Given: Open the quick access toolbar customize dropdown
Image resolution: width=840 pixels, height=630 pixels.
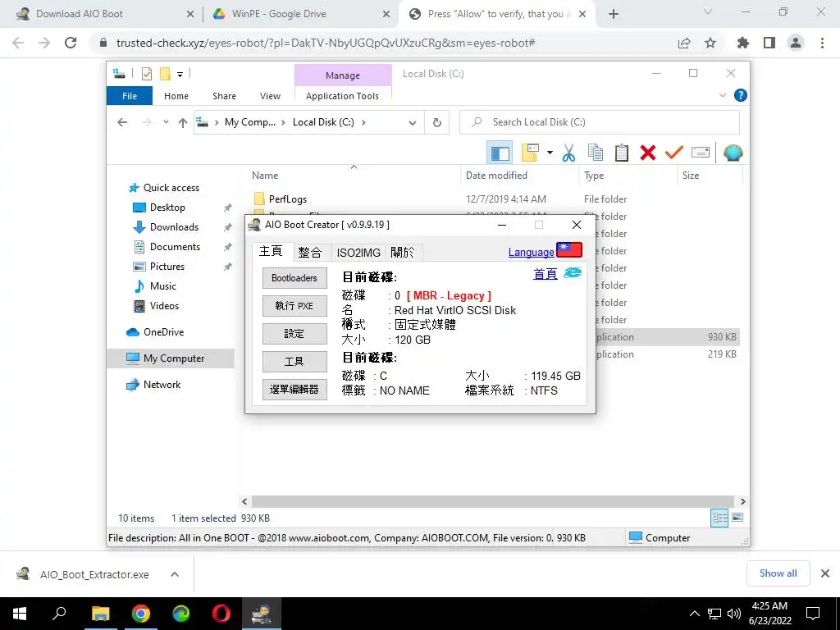Looking at the screenshot, I should (x=180, y=75).
